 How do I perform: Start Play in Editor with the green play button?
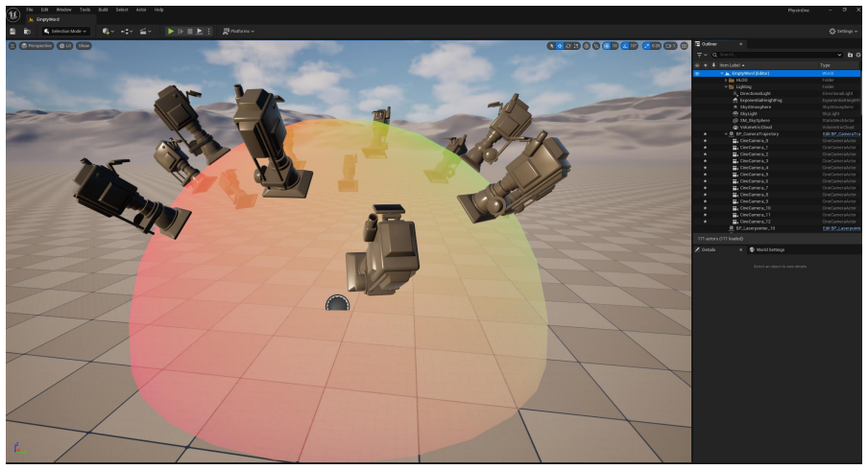171,32
